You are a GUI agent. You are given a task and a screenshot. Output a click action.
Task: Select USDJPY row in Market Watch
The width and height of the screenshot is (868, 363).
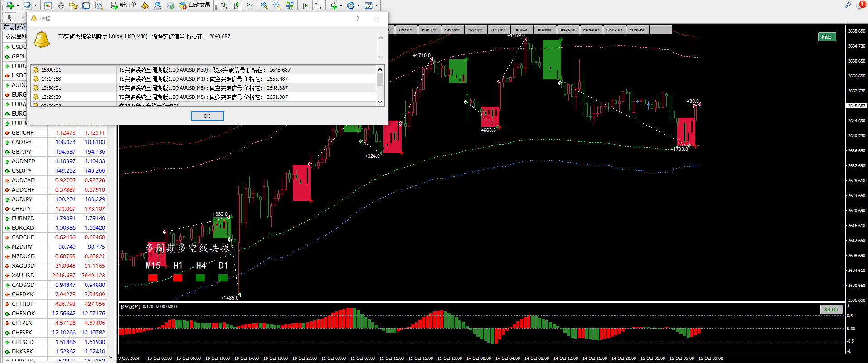55,171
